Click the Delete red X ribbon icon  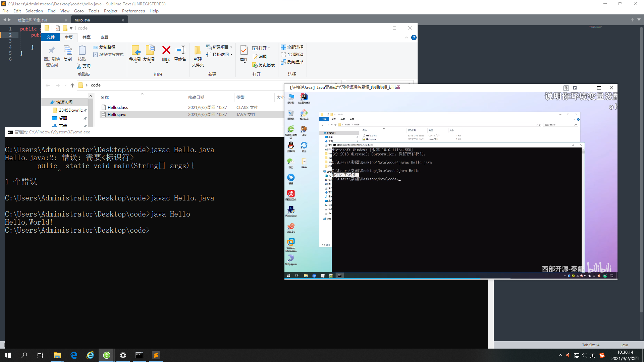(166, 51)
